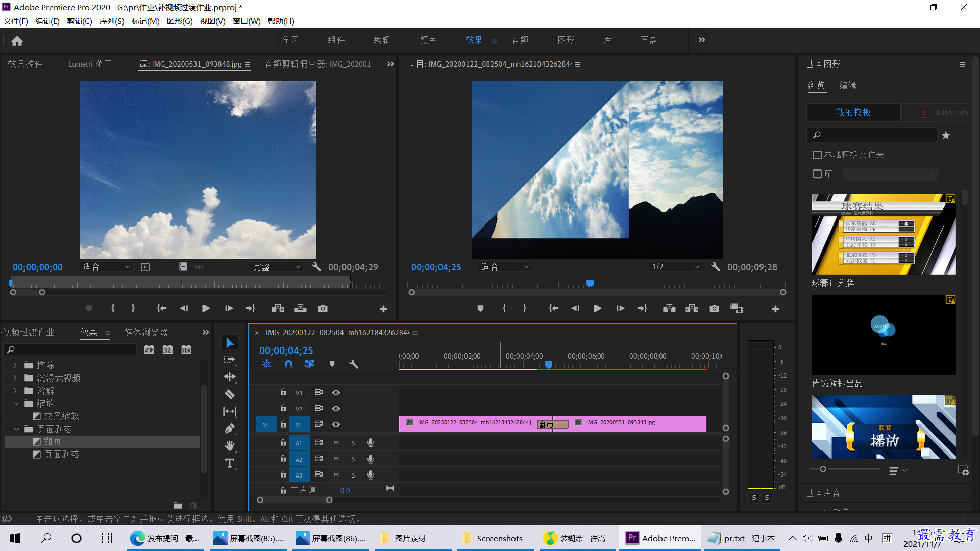
Task: Open source monitor 完整 resolution dropdown
Action: coord(277,267)
